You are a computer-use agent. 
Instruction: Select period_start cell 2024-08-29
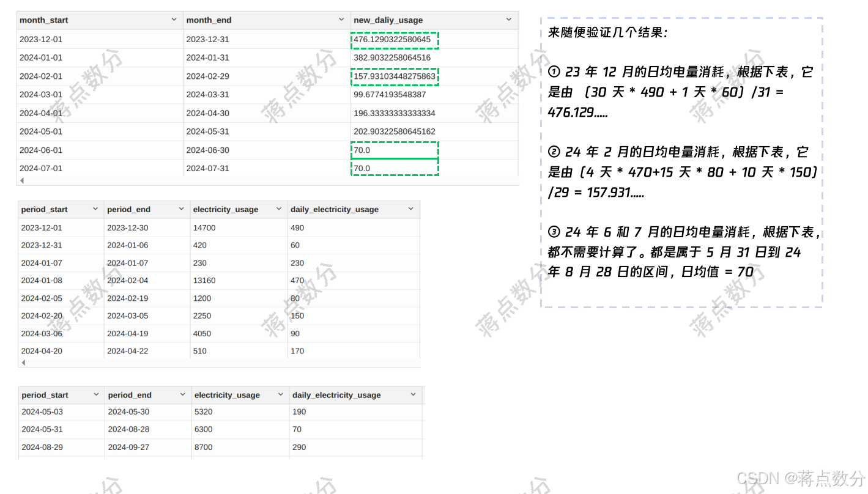[62, 448]
